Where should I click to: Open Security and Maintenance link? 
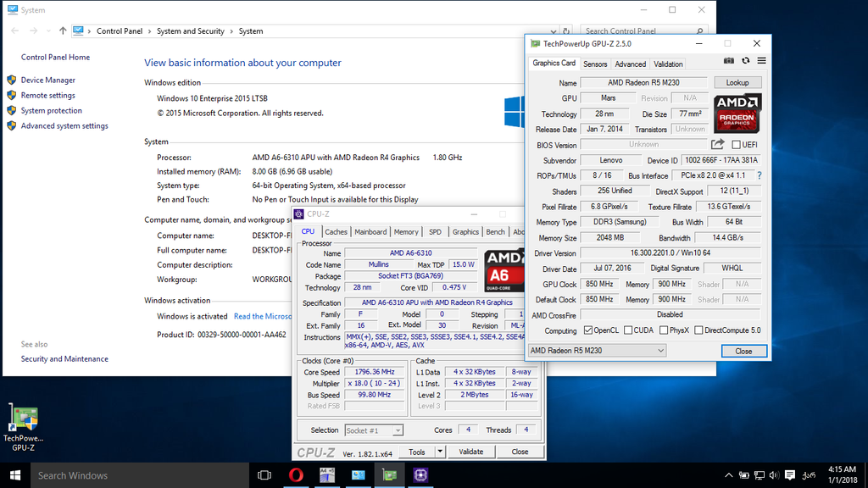point(64,358)
